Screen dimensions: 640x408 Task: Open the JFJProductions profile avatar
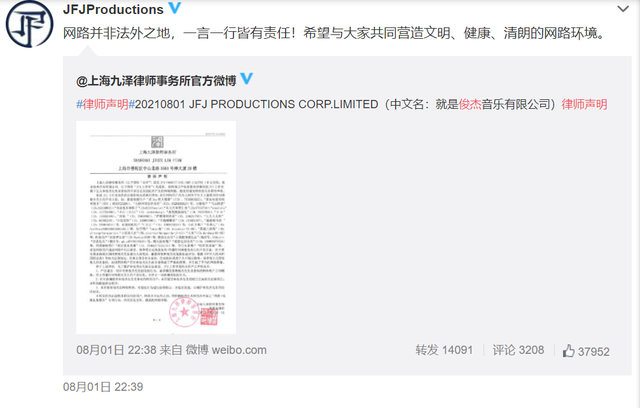[x=29, y=24]
